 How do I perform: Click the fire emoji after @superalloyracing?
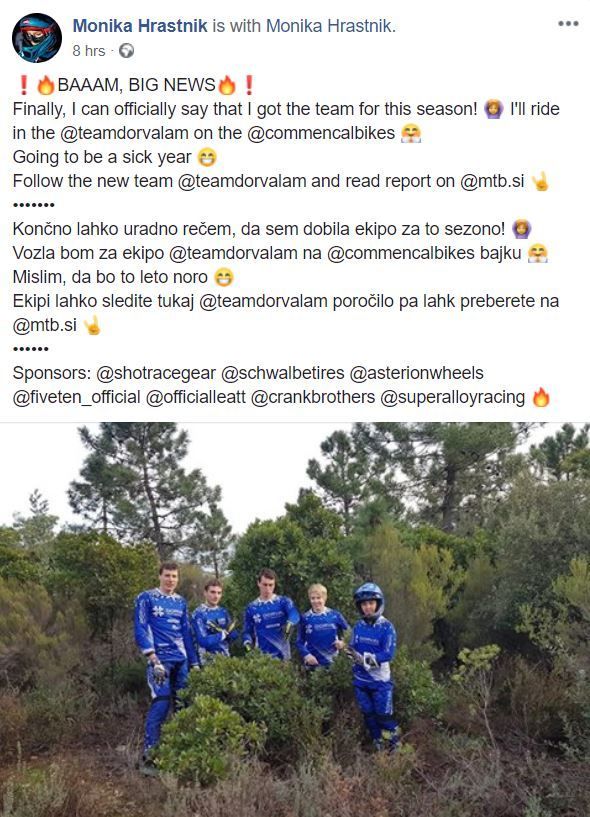click(x=541, y=398)
